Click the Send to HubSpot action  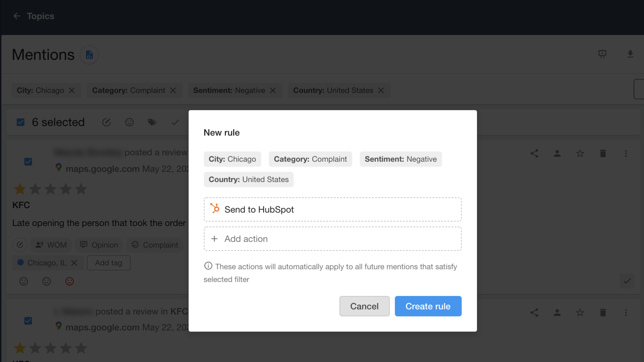(332, 209)
